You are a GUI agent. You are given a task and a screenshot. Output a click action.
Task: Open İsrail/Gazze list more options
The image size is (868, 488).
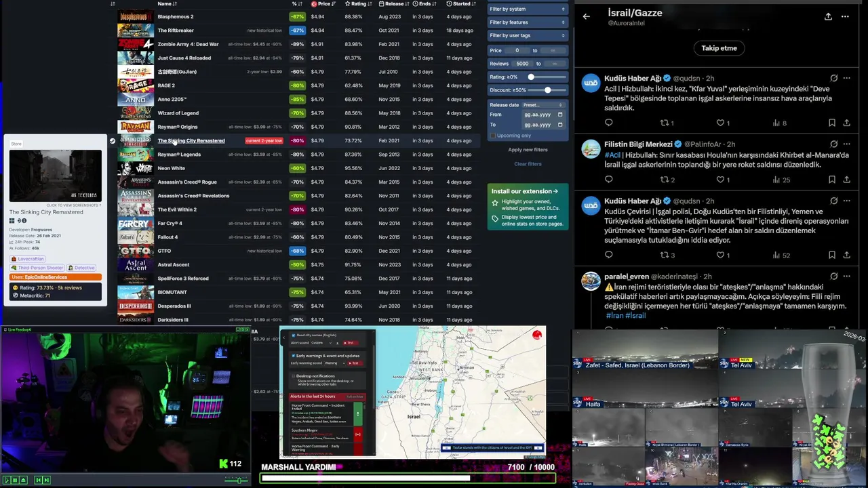pos(845,16)
